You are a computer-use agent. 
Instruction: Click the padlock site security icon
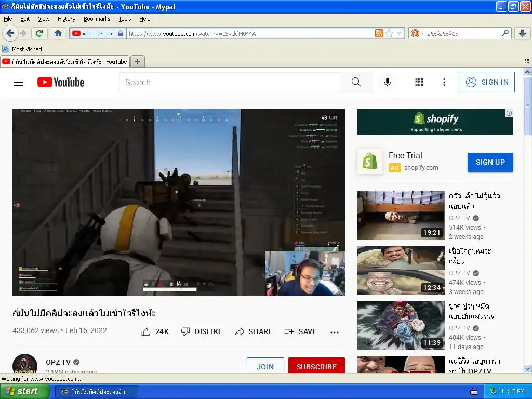coord(121,33)
